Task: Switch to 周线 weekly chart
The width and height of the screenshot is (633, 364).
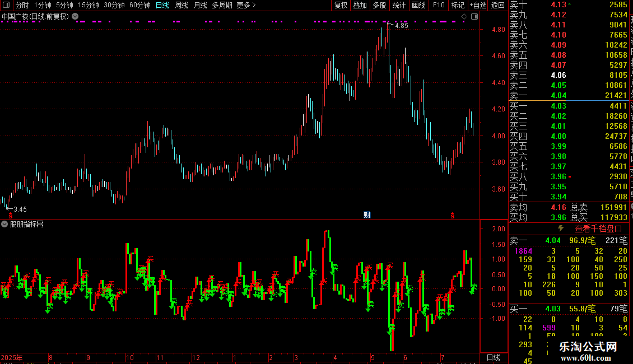Action: pyautogui.click(x=181, y=5)
